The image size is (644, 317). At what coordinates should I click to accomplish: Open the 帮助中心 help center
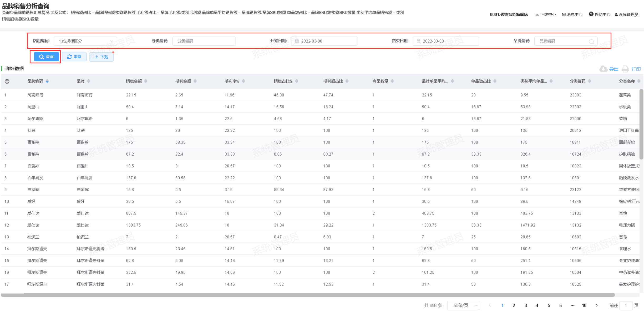pyautogui.click(x=599, y=14)
